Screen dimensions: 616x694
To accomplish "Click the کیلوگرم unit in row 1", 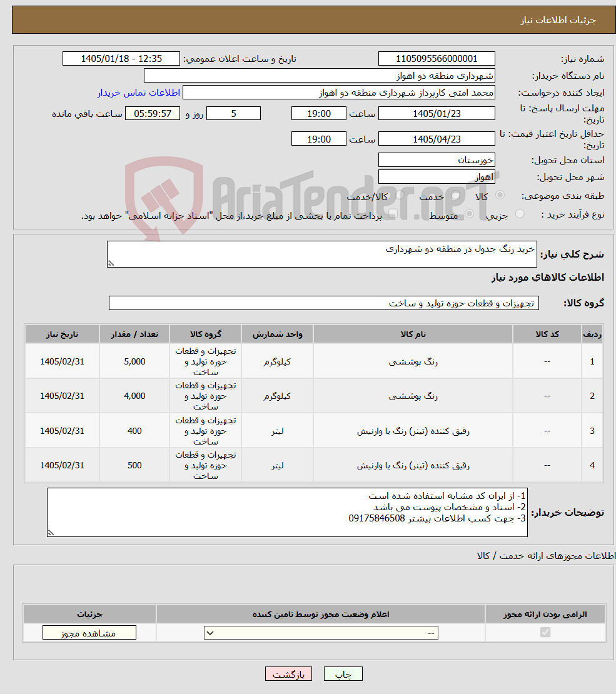I will coord(277,361).
